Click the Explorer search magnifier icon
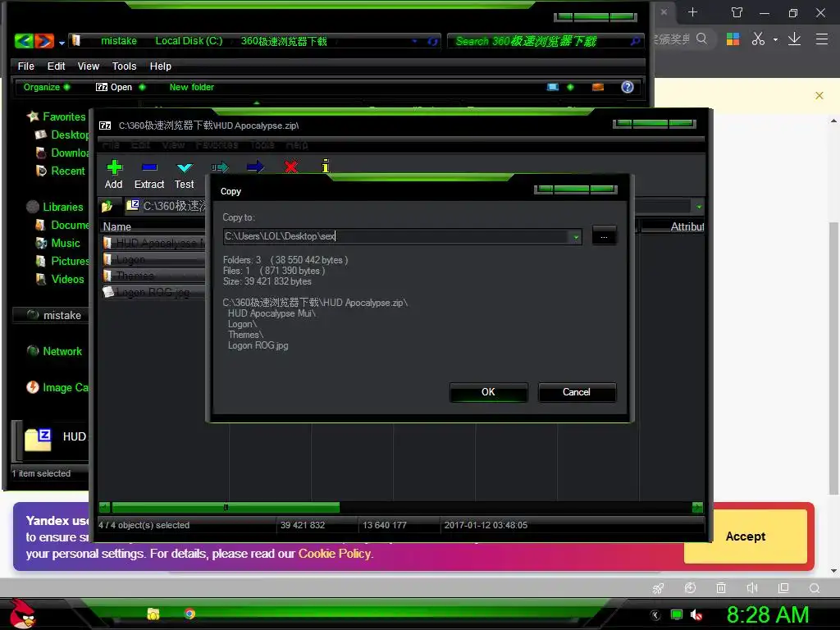Screen dimensions: 840x630 636,41
